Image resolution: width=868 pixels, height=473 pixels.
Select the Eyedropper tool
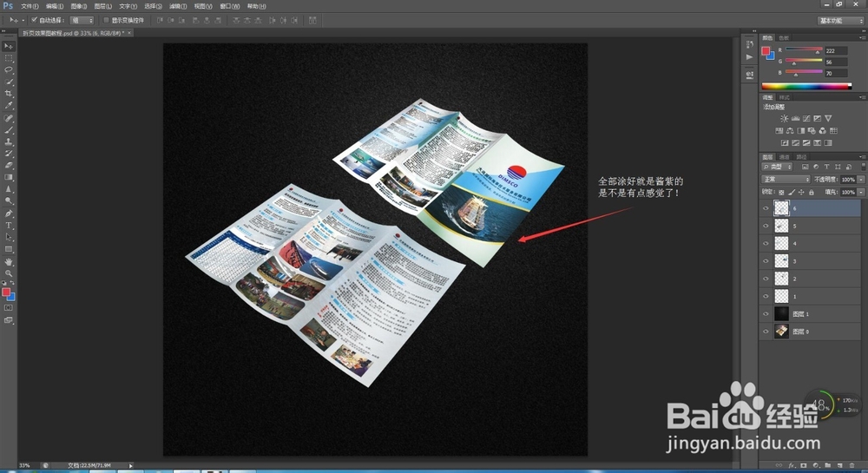click(x=9, y=105)
